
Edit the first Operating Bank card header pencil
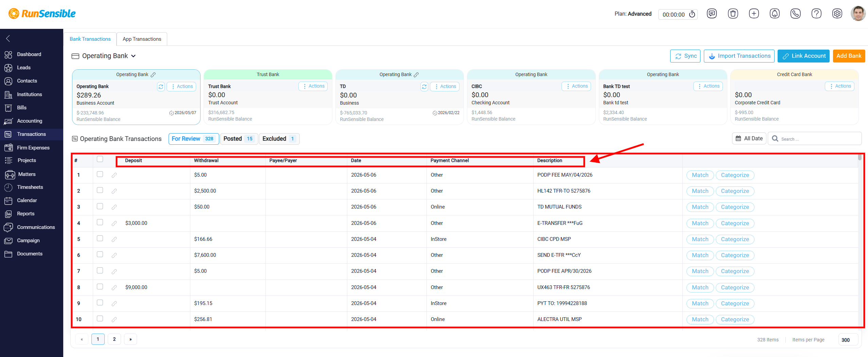click(x=153, y=74)
